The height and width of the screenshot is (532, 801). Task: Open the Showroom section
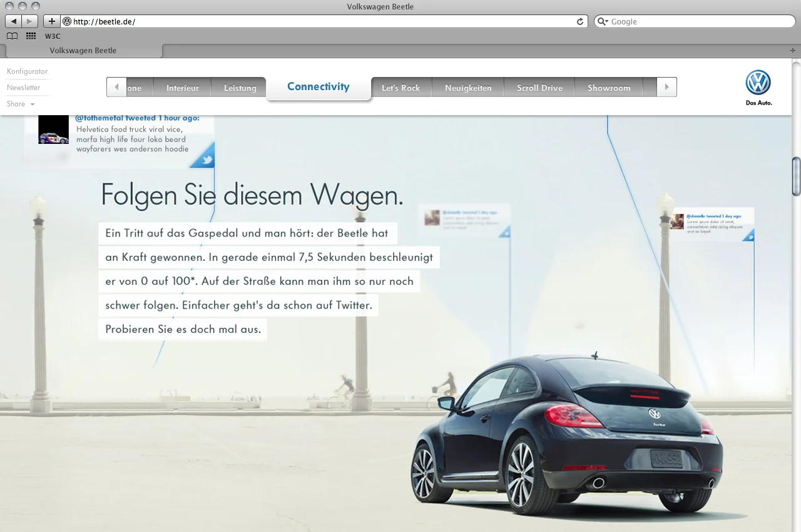pyautogui.click(x=609, y=88)
